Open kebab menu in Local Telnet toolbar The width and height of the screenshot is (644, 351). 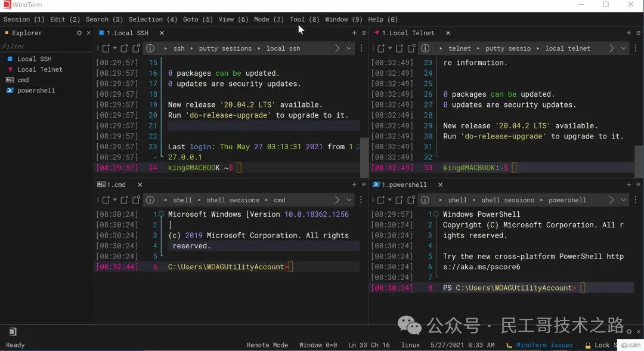636,48
